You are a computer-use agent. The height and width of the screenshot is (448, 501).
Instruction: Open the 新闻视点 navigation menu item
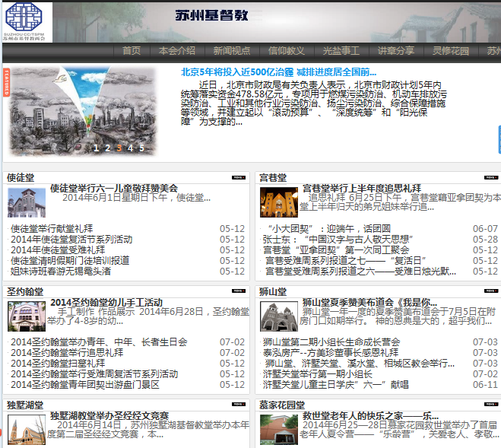[231, 51]
